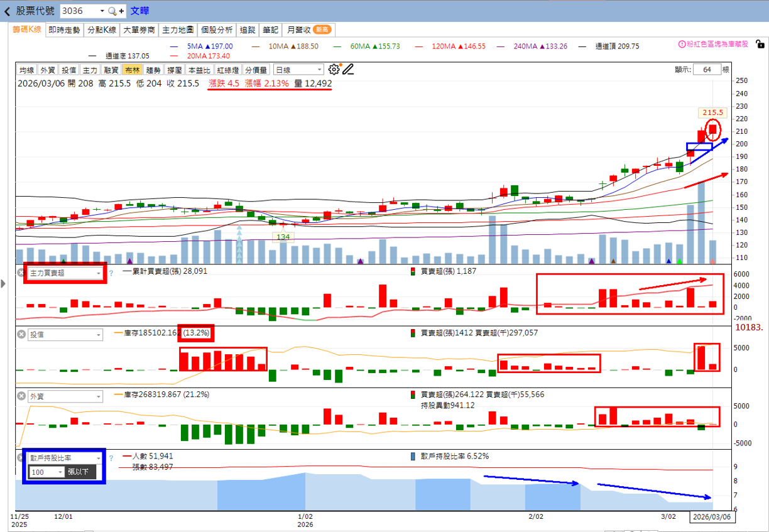The height and width of the screenshot is (532, 769).
Task: Click the 文曄 stock name link
Action: point(139,11)
